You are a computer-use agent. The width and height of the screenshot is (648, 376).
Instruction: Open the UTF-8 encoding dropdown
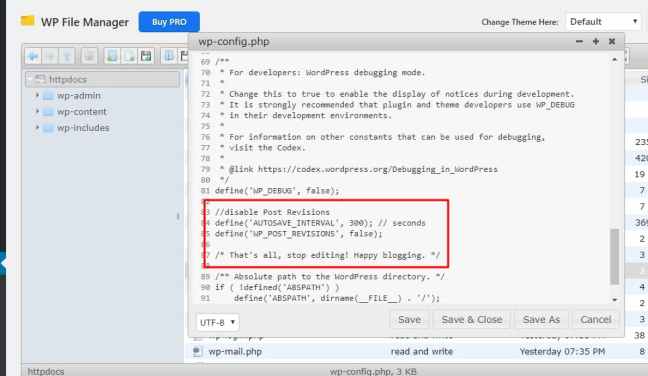point(217,322)
